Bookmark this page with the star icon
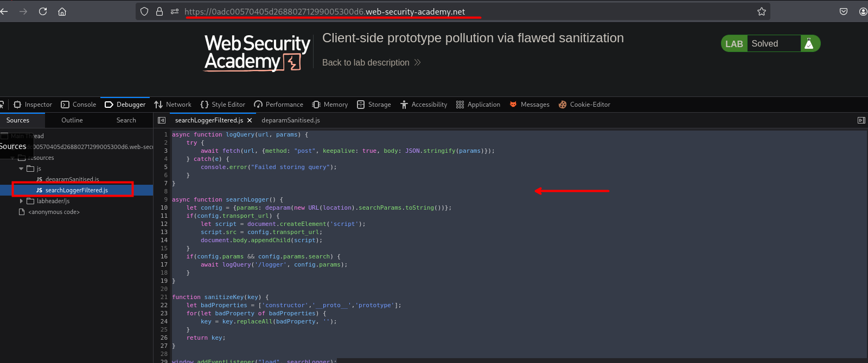This screenshot has width=868, height=363. click(761, 11)
